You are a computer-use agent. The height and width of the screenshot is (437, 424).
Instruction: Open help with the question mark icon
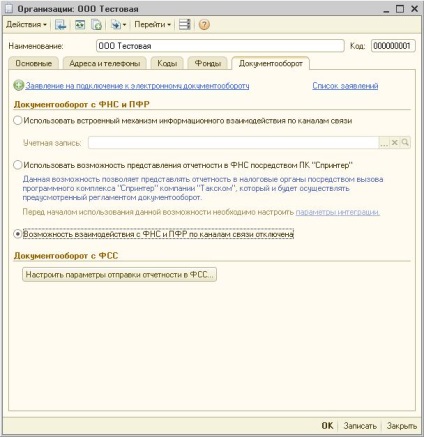204,25
